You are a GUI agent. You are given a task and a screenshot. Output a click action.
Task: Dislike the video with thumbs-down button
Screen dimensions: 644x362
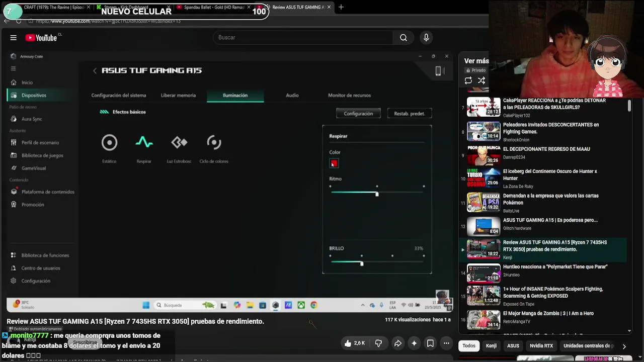tap(378, 343)
